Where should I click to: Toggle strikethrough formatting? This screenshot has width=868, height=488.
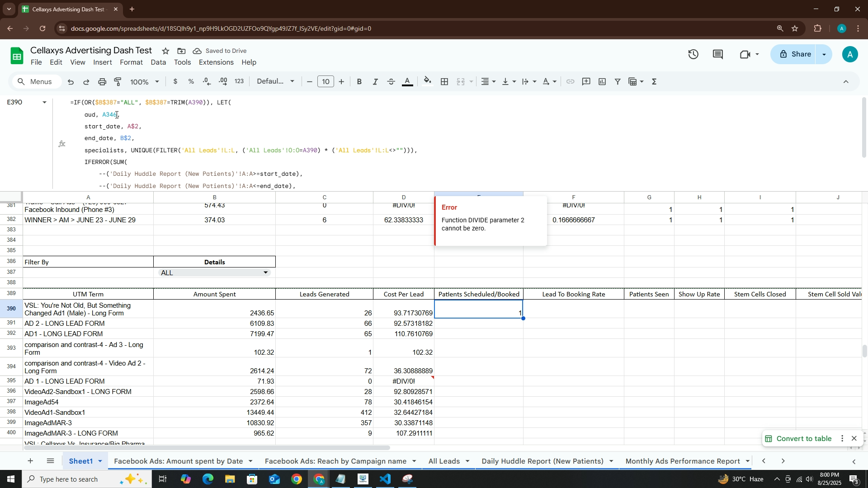pos(392,82)
